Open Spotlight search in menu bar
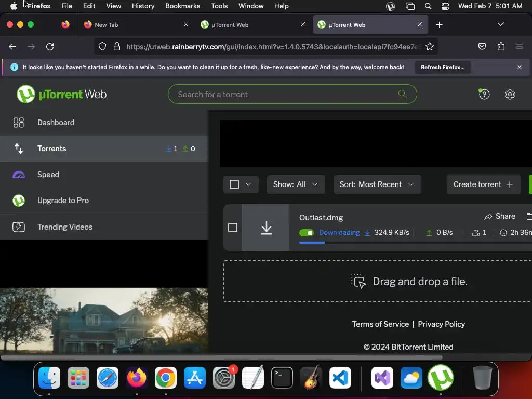The image size is (532, 399). pos(428,6)
